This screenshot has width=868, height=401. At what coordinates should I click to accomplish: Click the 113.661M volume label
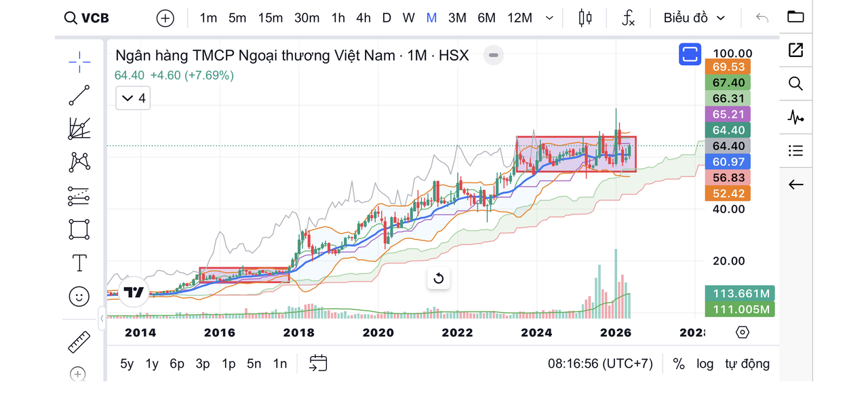[740, 293]
